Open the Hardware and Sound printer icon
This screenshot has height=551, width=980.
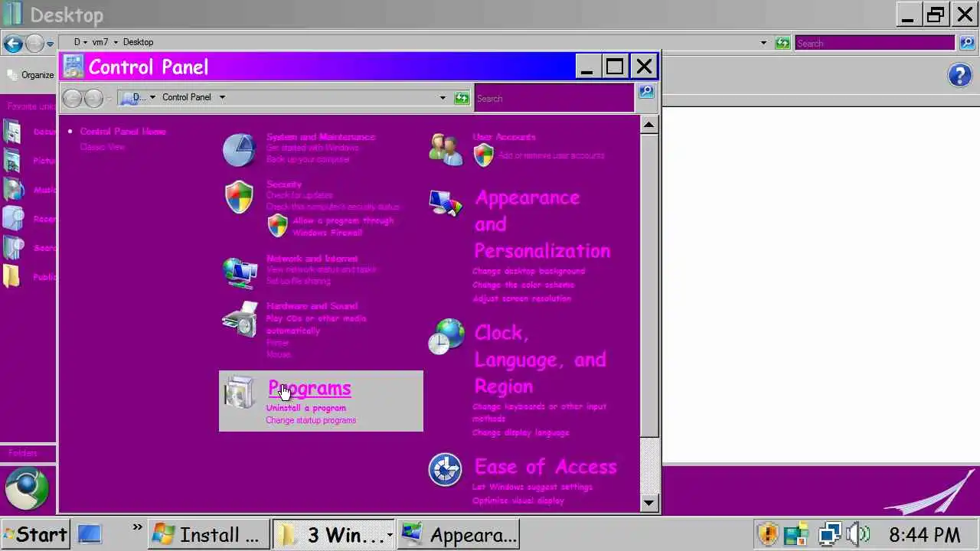(240, 319)
